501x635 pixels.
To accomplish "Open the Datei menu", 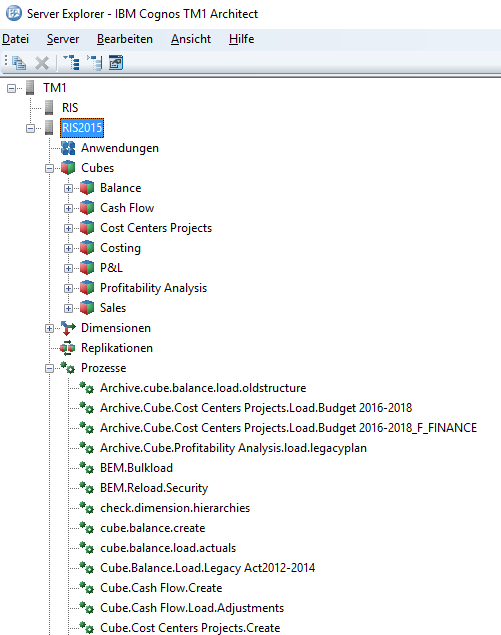I will point(15,39).
